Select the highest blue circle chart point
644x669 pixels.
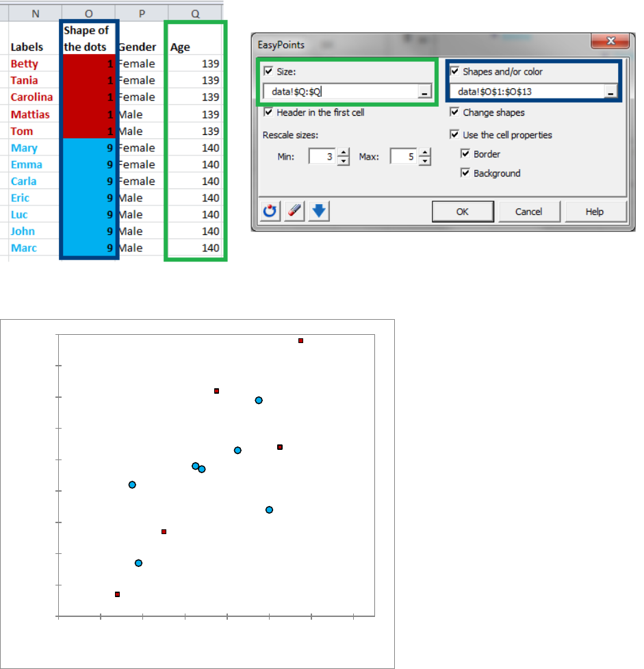259,400
